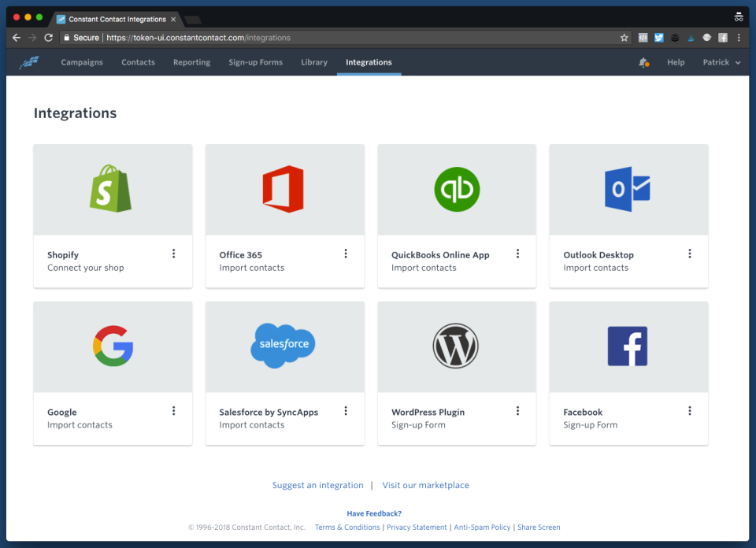Expand QuickBooks Online App options menu
The image size is (756, 548).
coord(517,254)
